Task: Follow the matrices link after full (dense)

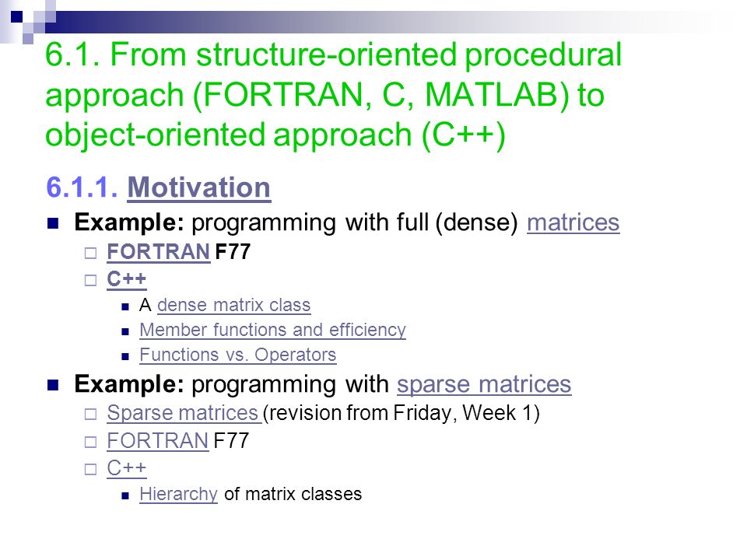Action: pos(573,222)
